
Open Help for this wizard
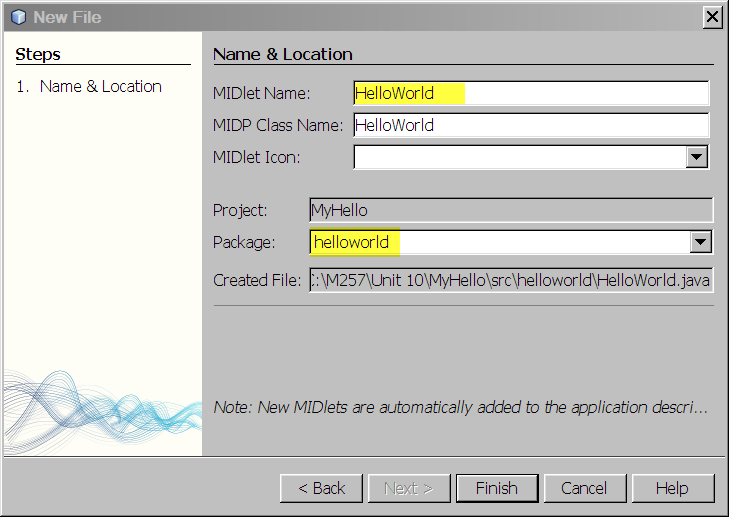point(671,488)
